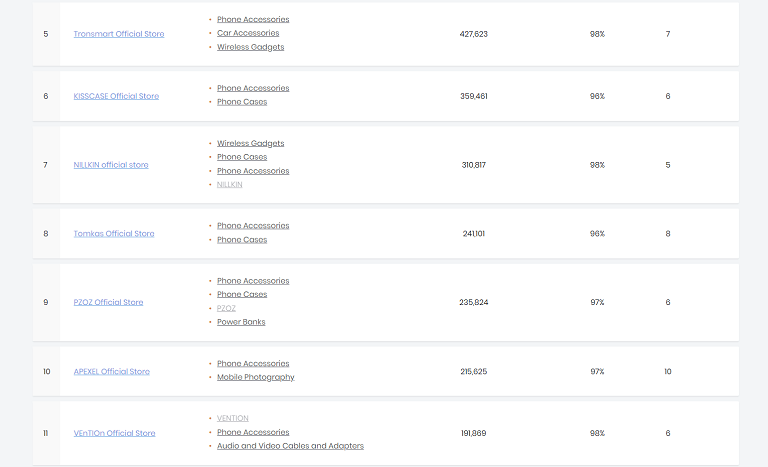The width and height of the screenshot is (768, 467).
Task: Open the KISSCASE Official Store link
Action: pos(116,96)
